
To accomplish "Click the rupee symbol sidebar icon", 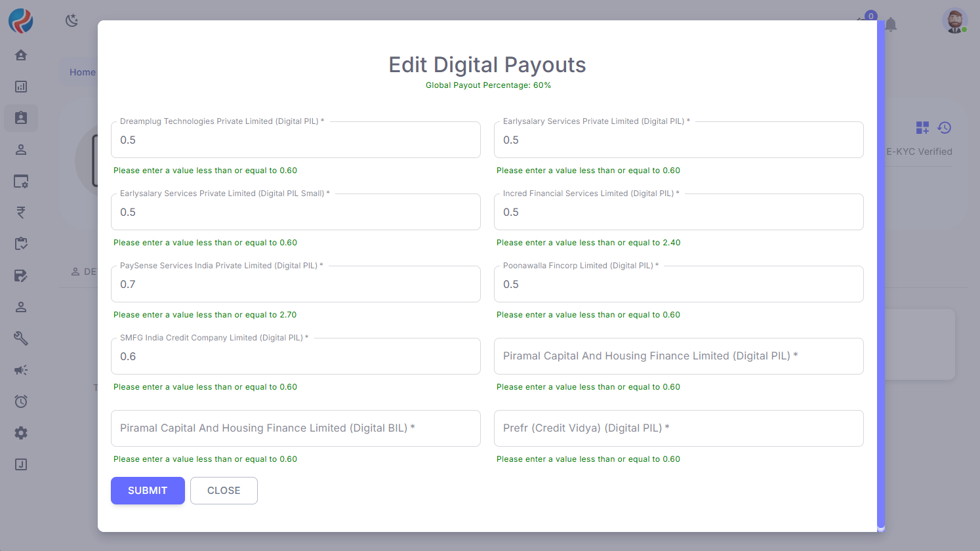I will point(21,213).
